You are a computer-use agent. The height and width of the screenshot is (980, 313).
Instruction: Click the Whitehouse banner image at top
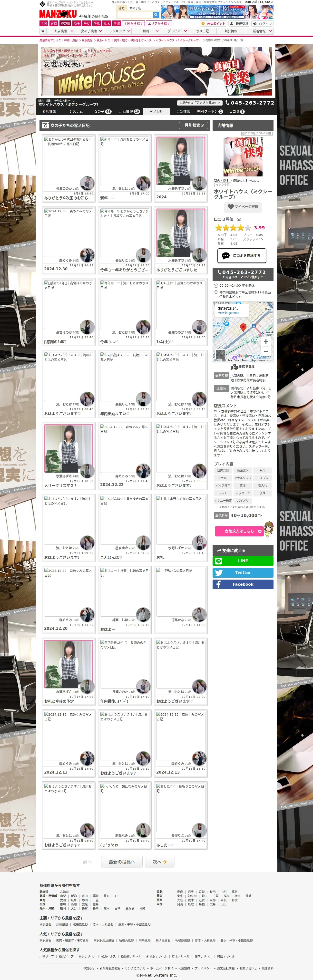click(156, 71)
